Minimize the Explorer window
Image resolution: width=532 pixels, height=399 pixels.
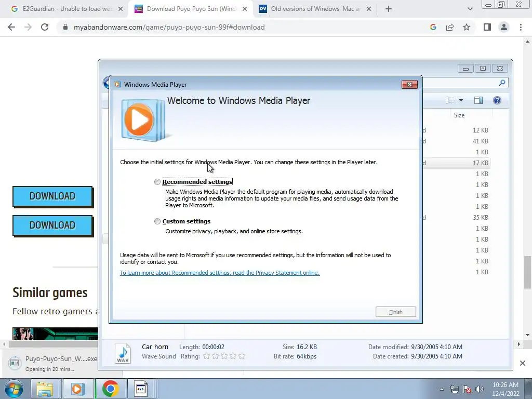465,69
